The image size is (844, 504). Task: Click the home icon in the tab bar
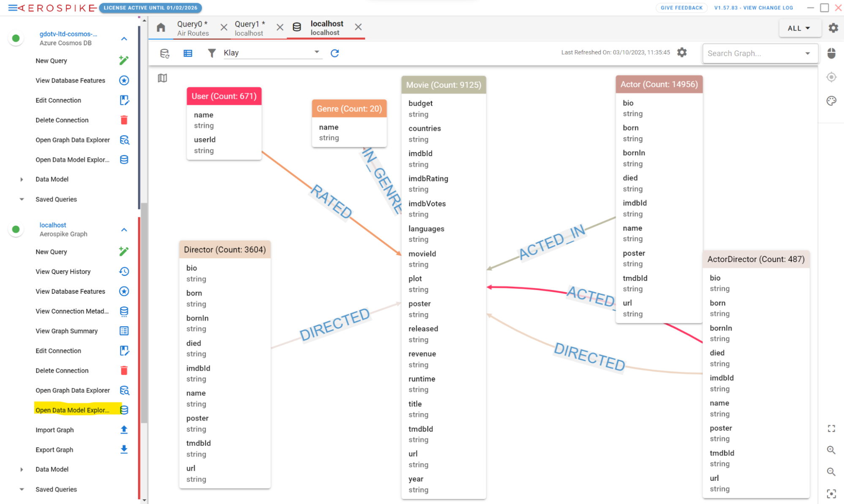tap(161, 27)
